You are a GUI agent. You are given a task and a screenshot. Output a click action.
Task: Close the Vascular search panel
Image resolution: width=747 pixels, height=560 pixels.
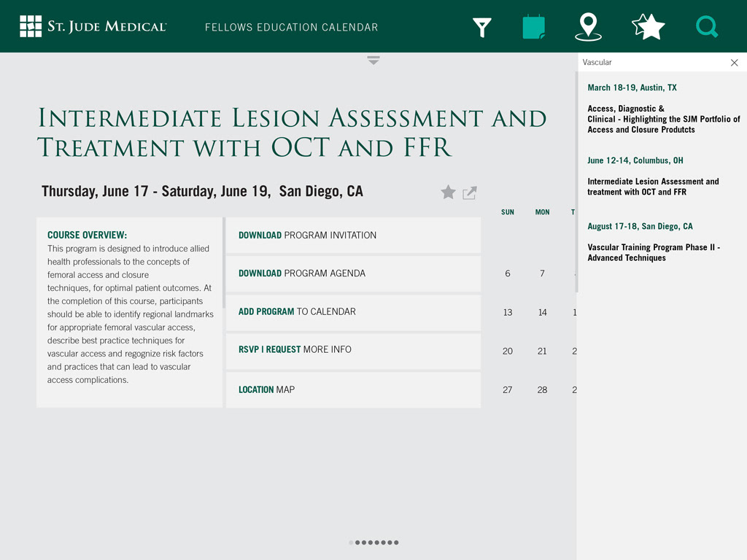[x=734, y=63]
